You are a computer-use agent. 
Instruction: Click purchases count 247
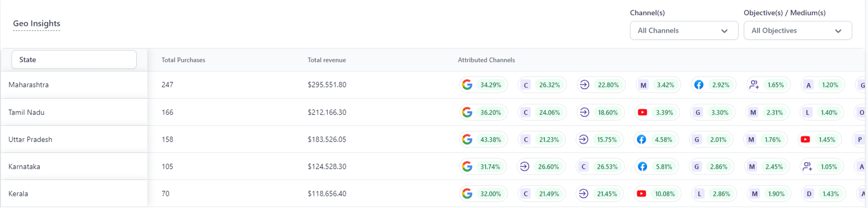click(167, 84)
